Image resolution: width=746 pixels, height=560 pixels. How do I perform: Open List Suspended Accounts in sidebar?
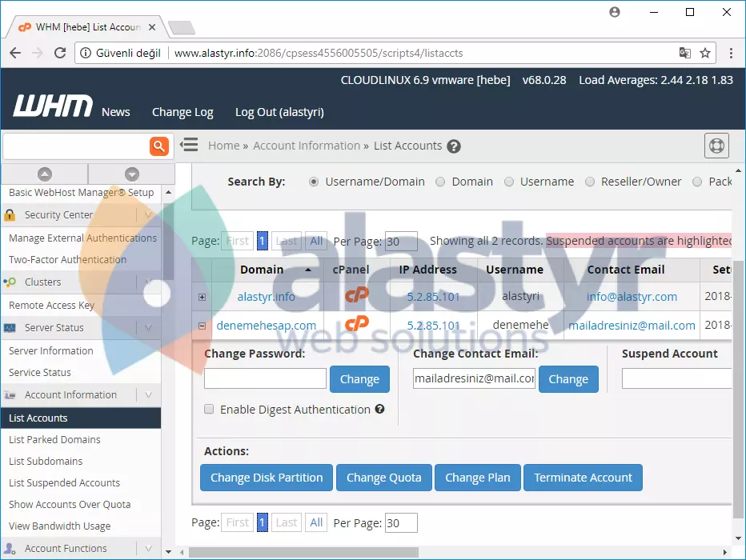click(x=64, y=482)
